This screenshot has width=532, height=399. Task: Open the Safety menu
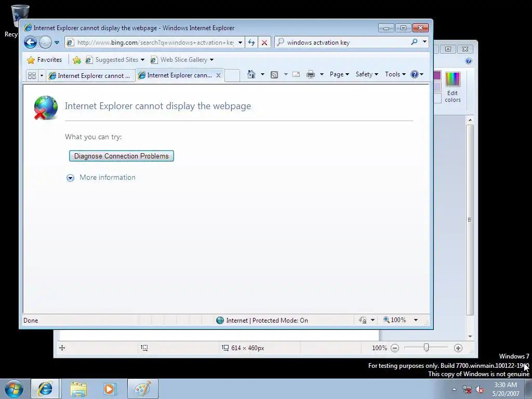click(x=366, y=74)
